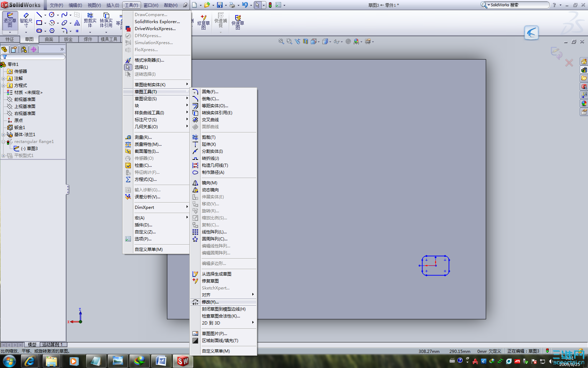This screenshot has width=588, height=368.
Task: Open the ConfigurationManager panel tab icon
Action: 24,49
